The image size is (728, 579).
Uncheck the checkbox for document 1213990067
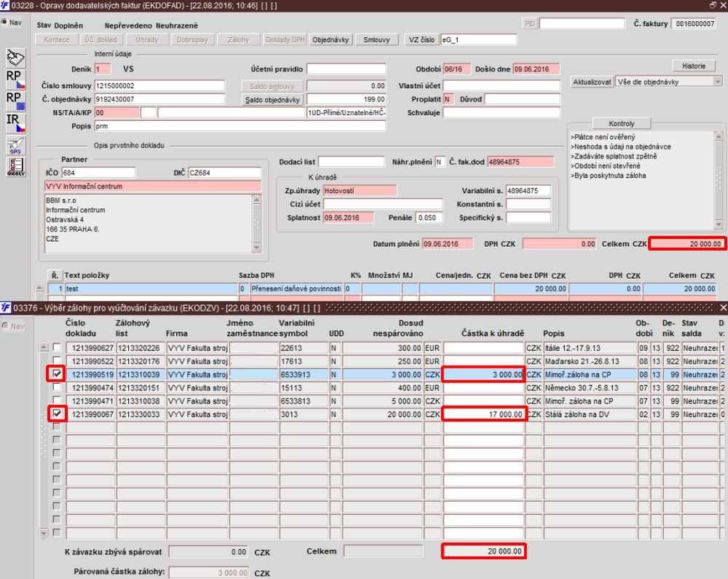57,414
